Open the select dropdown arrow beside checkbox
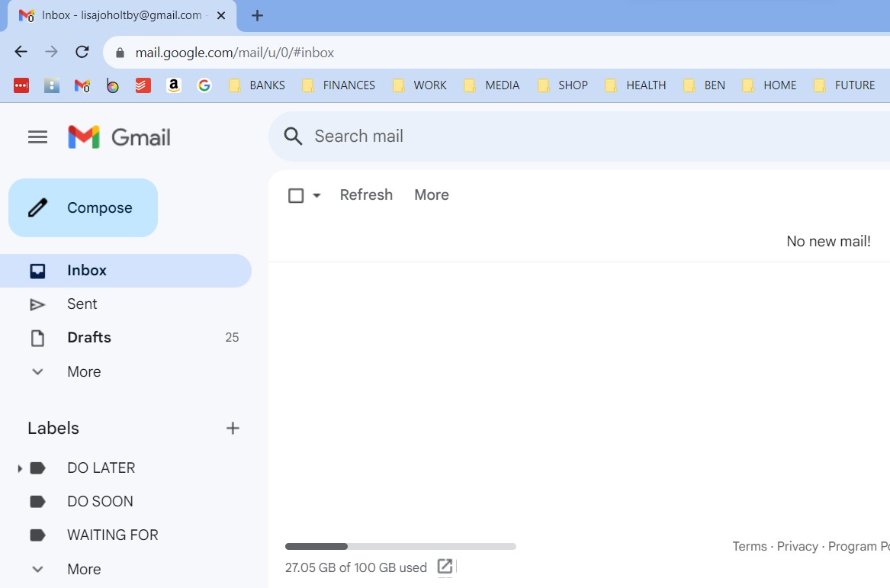Screen dimensions: 890x588 pyautogui.click(x=316, y=195)
